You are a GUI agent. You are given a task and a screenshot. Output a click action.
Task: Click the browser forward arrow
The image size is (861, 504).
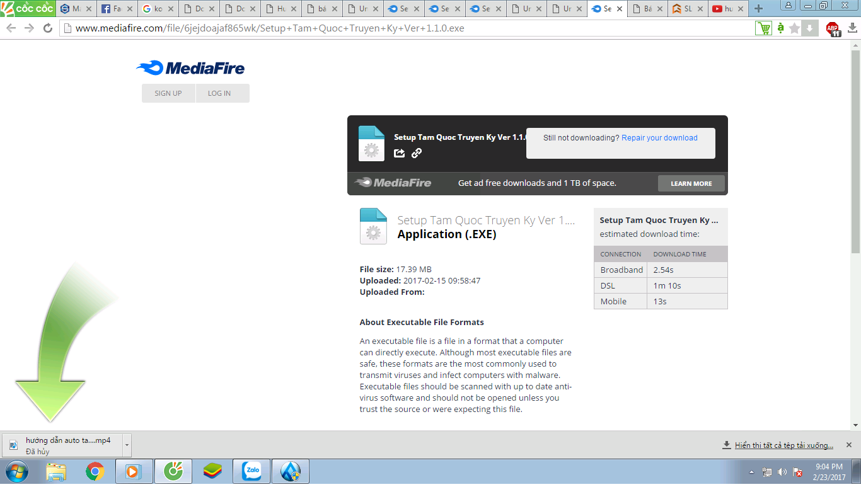tap(29, 28)
